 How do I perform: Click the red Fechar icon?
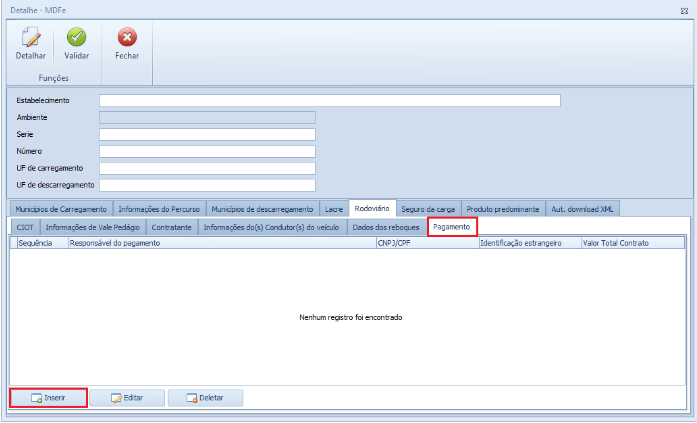coord(127,41)
